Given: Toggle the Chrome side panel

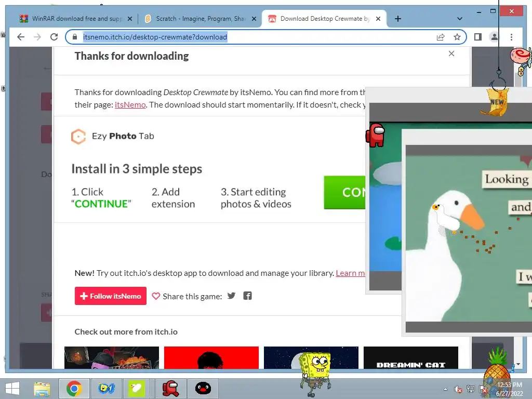Looking at the screenshot, I should (478, 37).
